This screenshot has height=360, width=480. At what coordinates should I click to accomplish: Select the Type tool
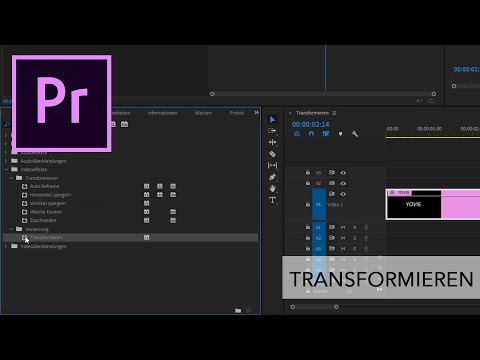pos(272,200)
